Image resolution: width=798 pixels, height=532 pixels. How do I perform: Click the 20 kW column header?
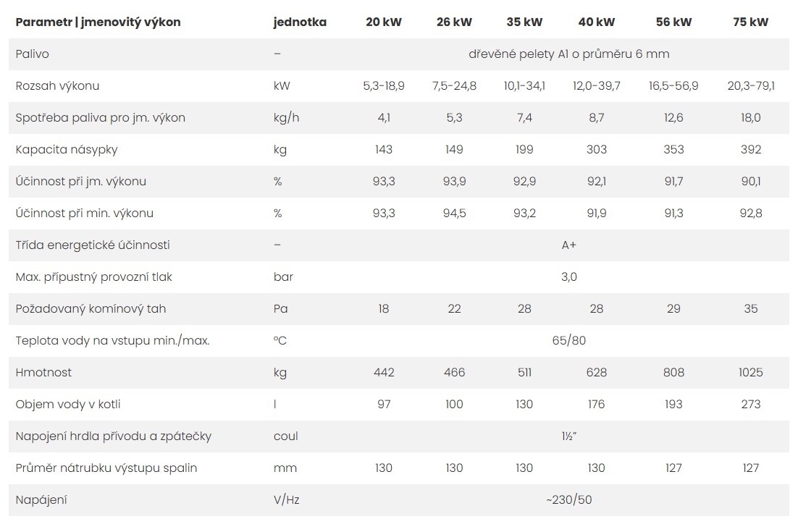[x=384, y=22]
